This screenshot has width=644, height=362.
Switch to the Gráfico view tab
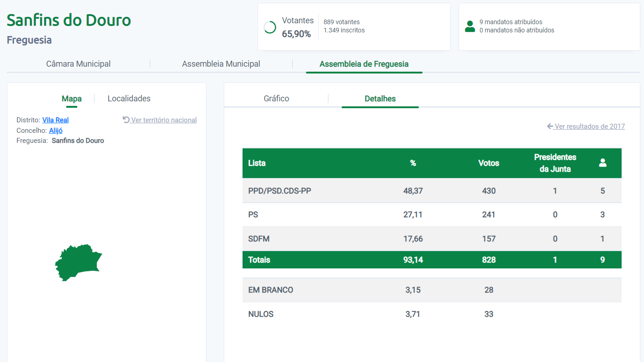[276, 99]
